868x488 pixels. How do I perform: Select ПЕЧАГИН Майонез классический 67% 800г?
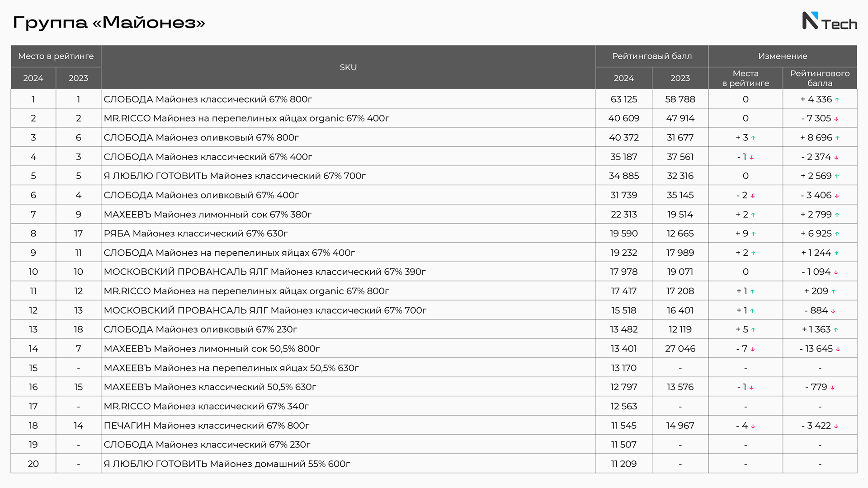434,425
